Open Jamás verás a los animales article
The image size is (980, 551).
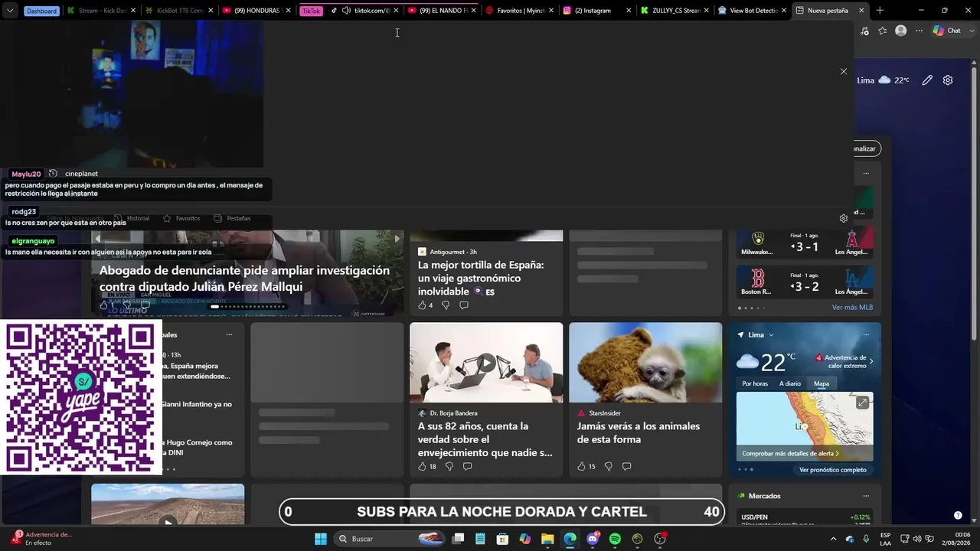click(x=639, y=432)
